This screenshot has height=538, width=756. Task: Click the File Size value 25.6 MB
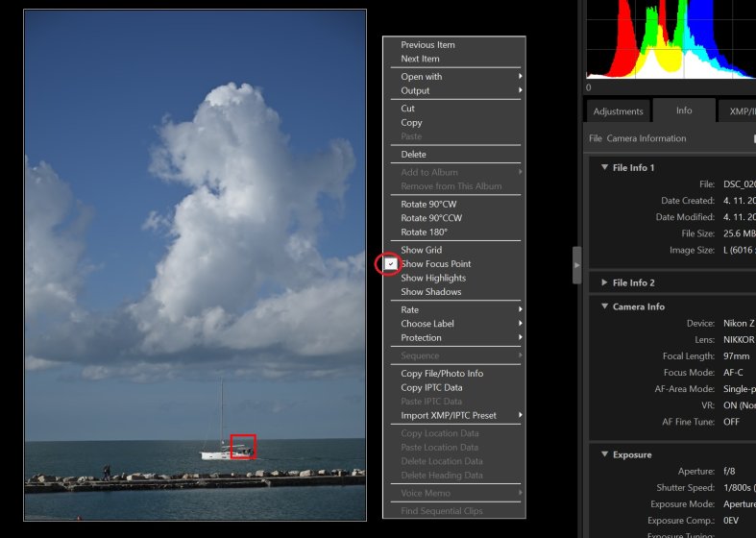pyautogui.click(x=739, y=233)
